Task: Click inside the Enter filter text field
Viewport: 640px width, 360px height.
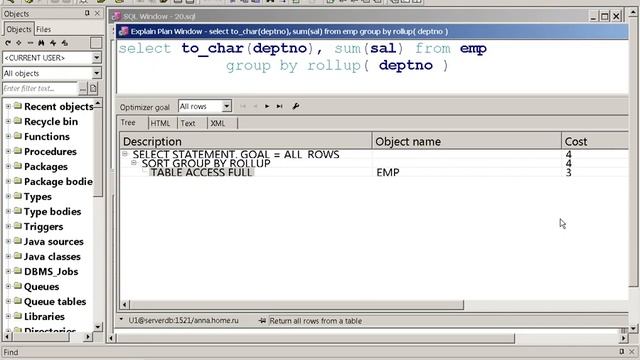Action: pos(40,88)
